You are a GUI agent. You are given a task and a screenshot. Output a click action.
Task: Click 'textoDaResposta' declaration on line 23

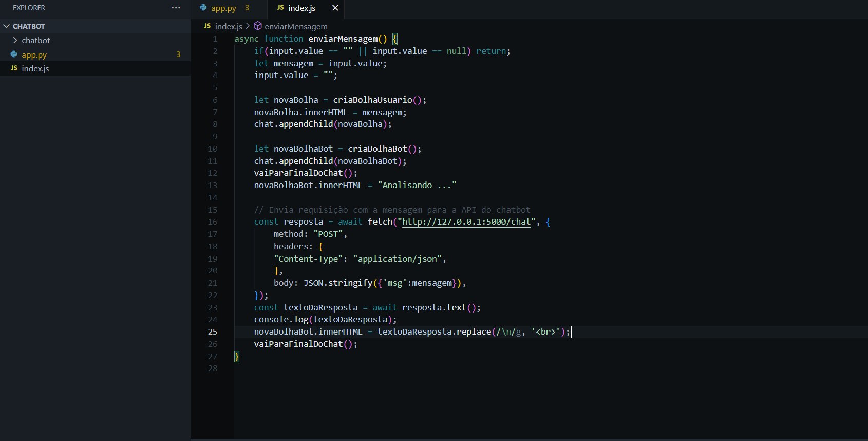click(320, 307)
